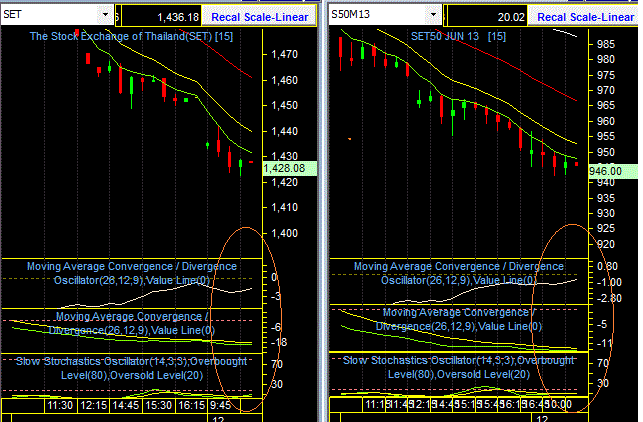Click the 1,436.18 value field

(x=161, y=17)
